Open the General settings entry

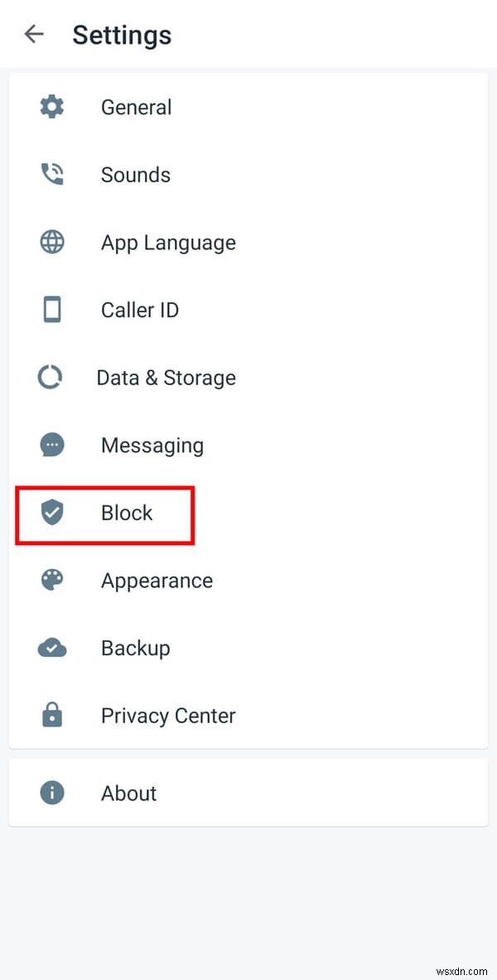pyautogui.click(x=136, y=106)
